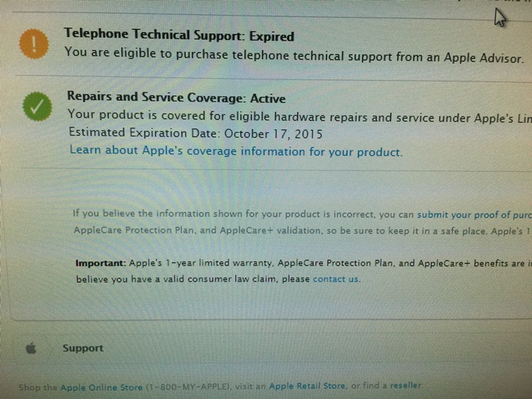Go to Support in the footer breadcrumb
Screen dimensions: 532x399
[x=83, y=348]
